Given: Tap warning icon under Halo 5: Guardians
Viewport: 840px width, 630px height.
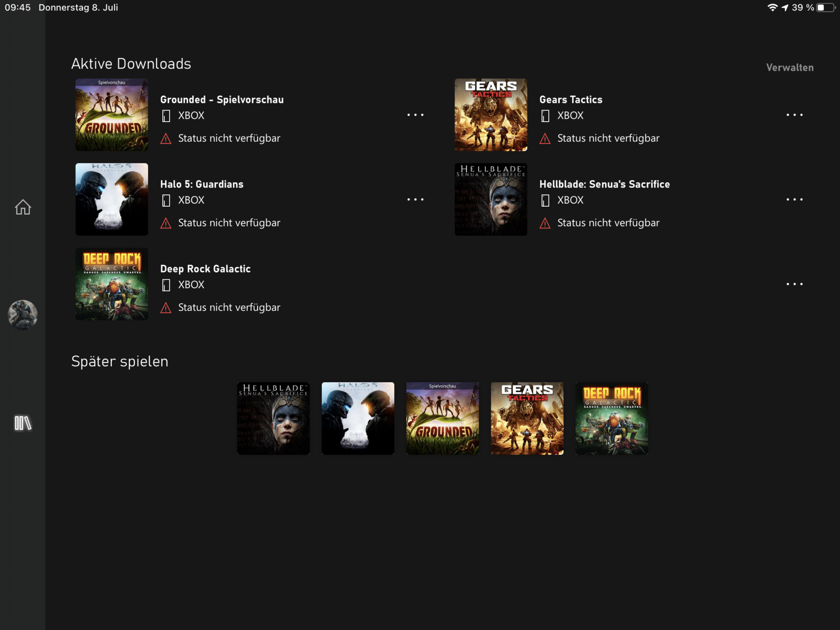Looking at the screenshot, I should [166, 223].
